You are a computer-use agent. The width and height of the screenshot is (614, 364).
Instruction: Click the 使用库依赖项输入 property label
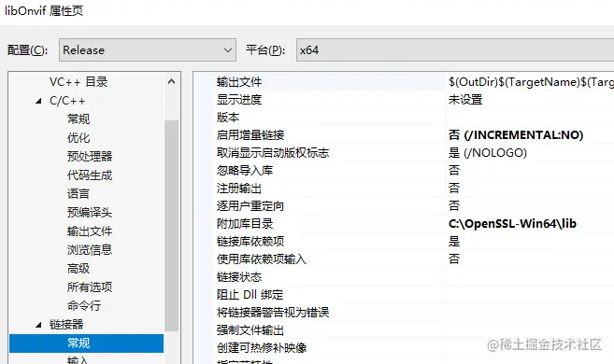261,259
